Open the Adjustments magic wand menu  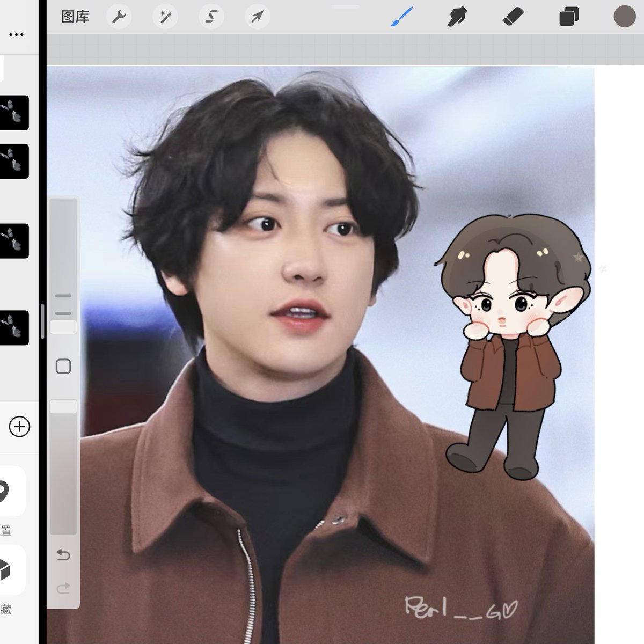click(x=165, y=17)
